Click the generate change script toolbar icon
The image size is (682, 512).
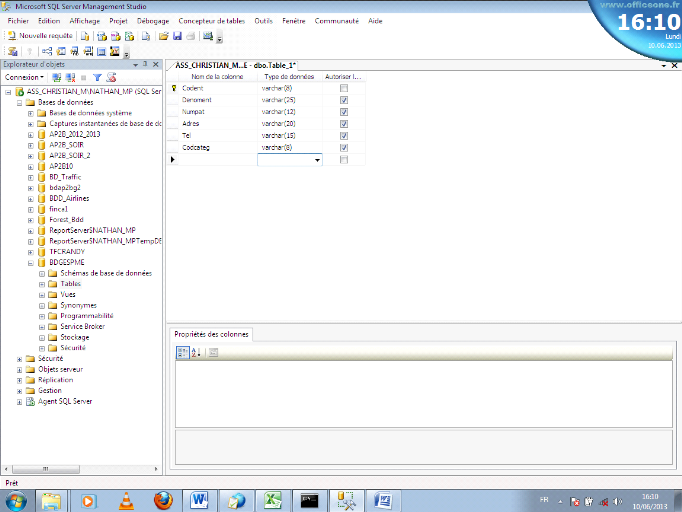tap(12, 51)
